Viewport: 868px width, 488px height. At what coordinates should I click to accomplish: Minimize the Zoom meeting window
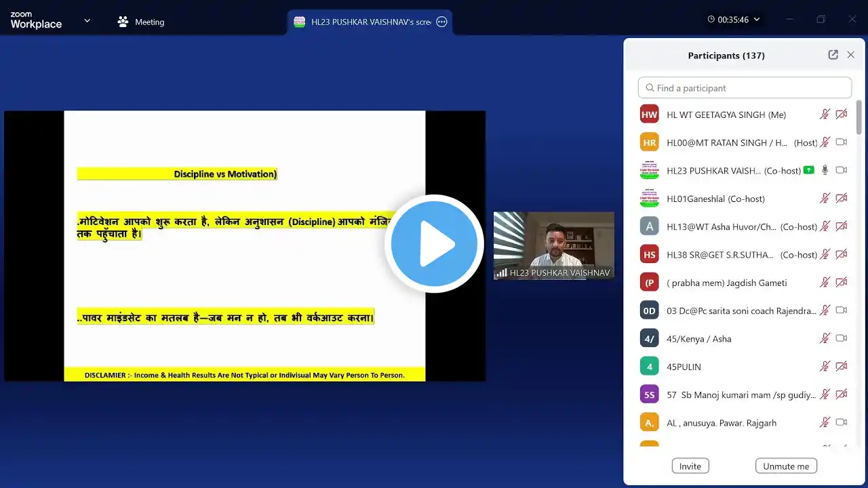point(789,20)
